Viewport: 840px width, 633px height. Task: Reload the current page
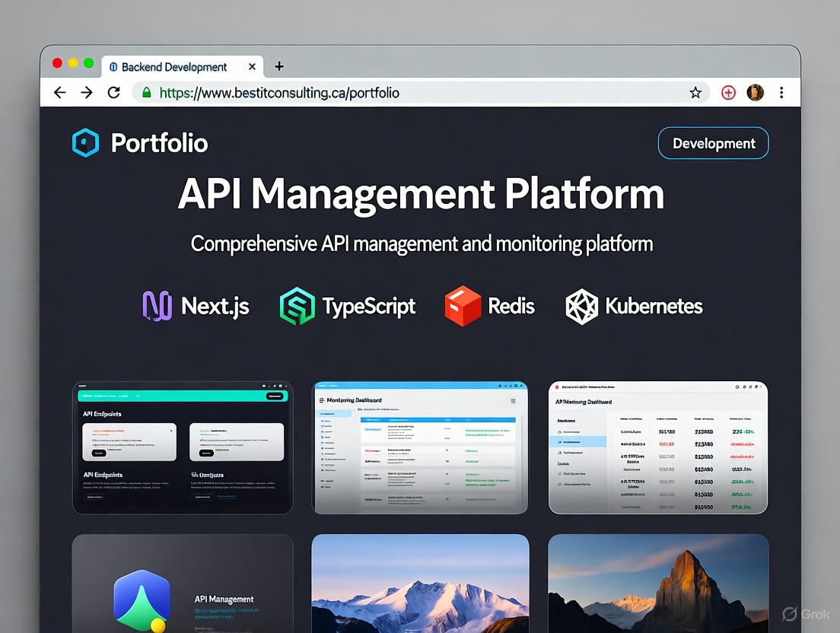tap(114, 92)
